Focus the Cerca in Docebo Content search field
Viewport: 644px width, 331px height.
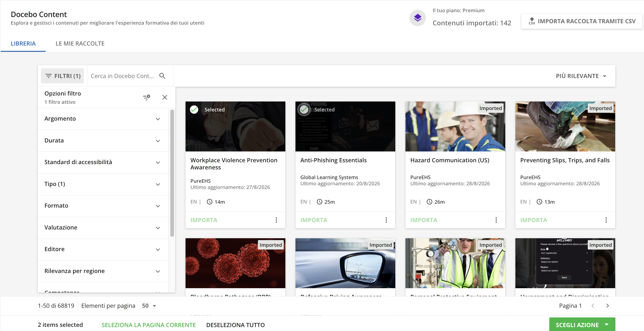point(122,76)
